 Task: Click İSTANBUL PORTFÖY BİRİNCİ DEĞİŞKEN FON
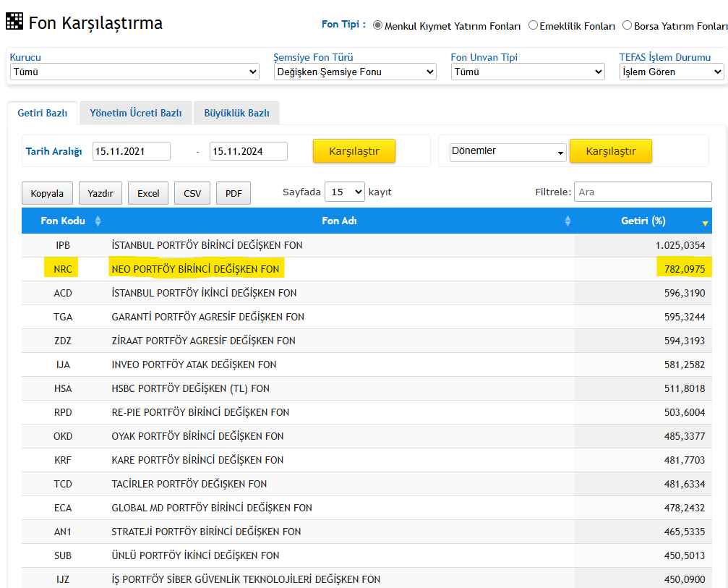[207, 245]
